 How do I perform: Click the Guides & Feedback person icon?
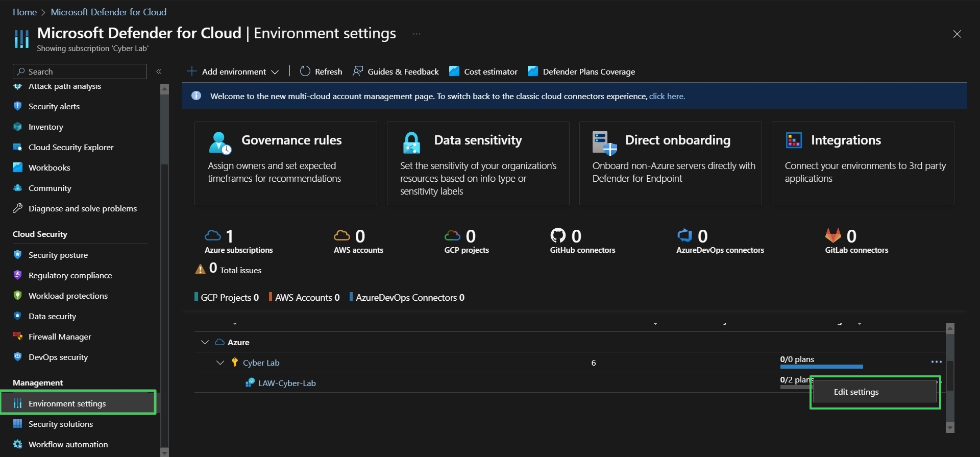(x=358, y=71)
